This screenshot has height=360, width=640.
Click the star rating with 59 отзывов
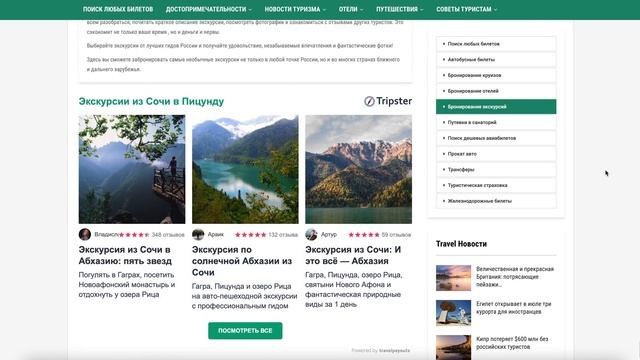point(364,235)
